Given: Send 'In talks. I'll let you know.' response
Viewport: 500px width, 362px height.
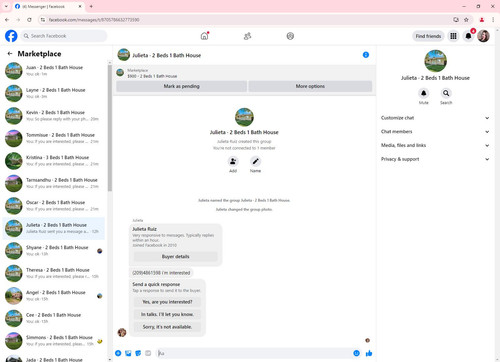Looking at the screenshot, I should 167,314.
